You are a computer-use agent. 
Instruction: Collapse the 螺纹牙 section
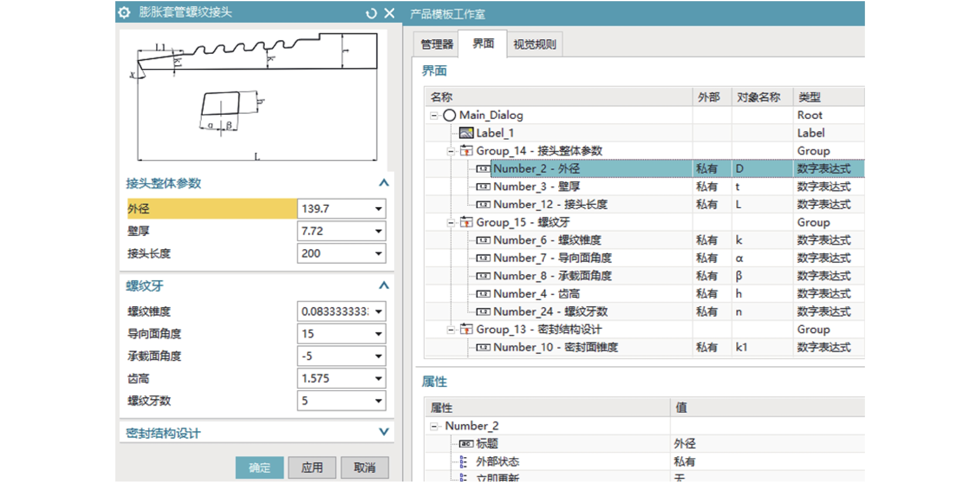pos(384,285)
